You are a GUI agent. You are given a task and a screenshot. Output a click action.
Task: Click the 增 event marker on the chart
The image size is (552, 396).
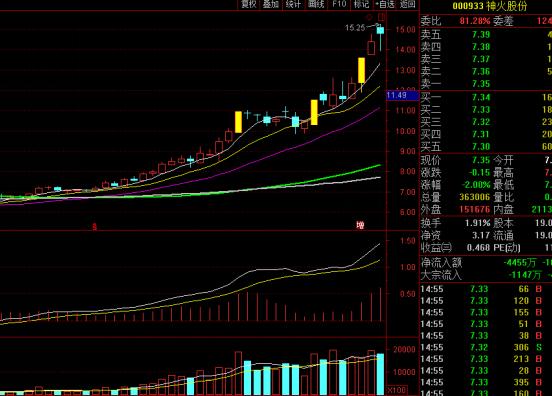[360, 225]
